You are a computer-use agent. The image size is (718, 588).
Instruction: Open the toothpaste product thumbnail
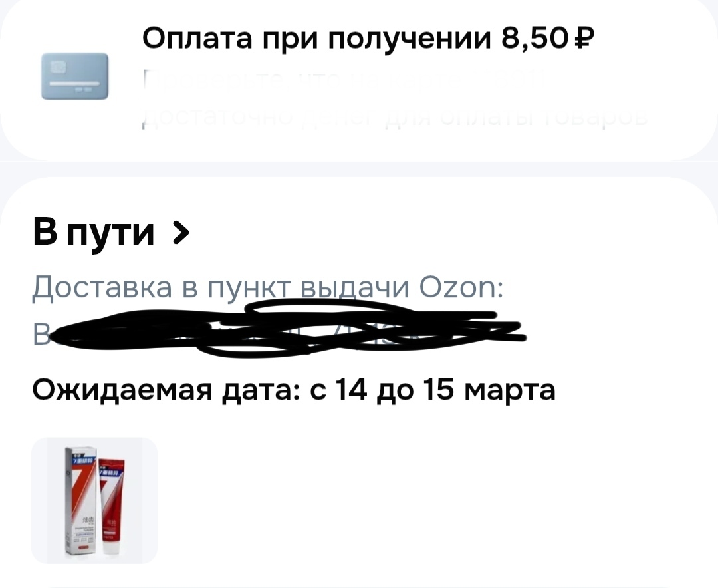[x=94, y=500]
